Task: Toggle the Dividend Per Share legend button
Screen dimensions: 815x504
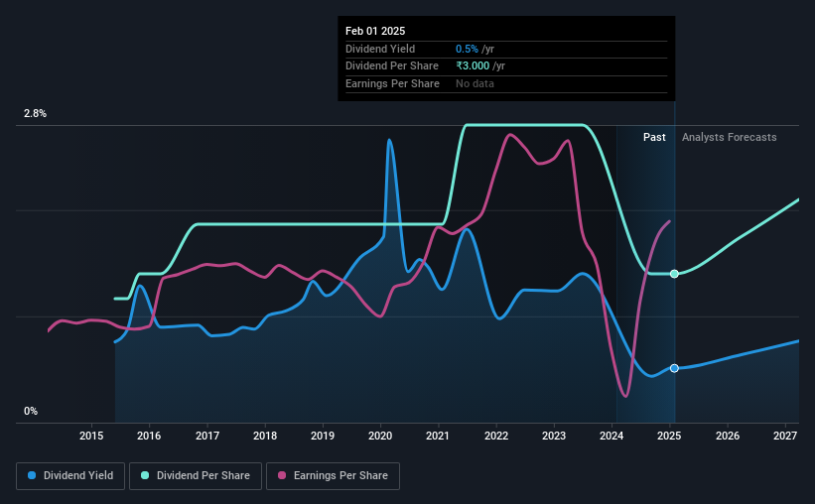Action: 196,476
